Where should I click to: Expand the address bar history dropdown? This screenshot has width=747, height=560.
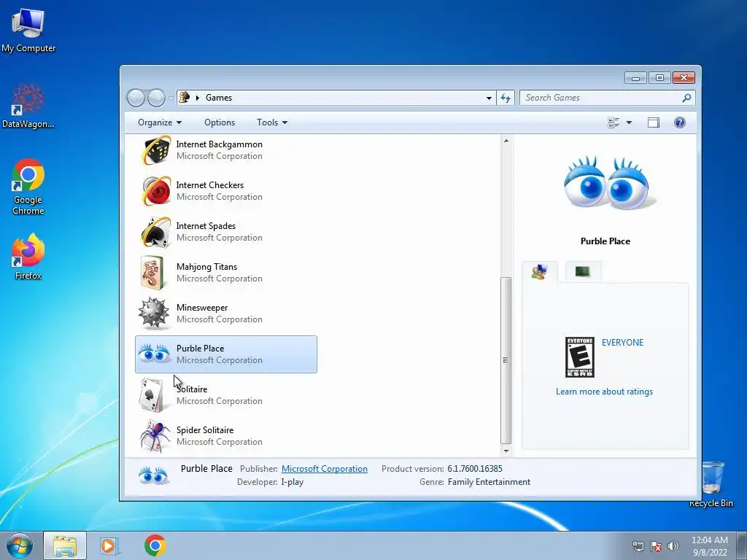click(x=489, y=98)
